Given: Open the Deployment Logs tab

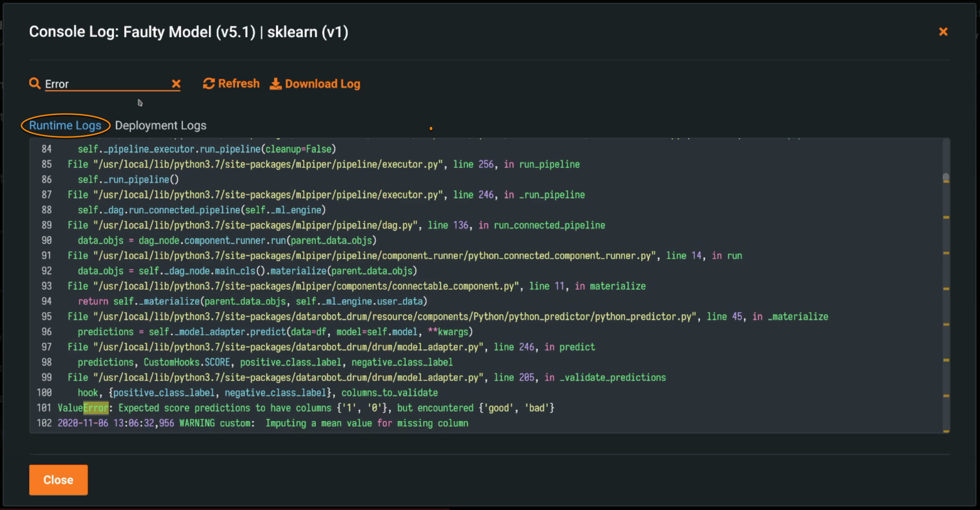Looking at the screenshot, I should pyautogui.click(x=161, y=126).
